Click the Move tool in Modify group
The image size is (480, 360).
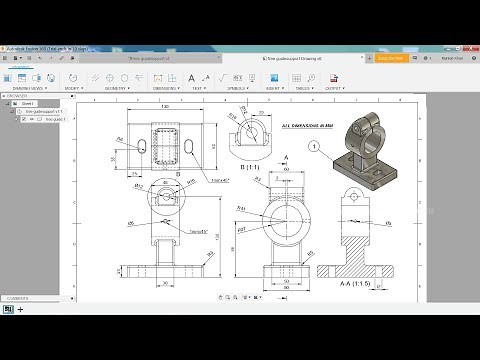tap(73, 78)
